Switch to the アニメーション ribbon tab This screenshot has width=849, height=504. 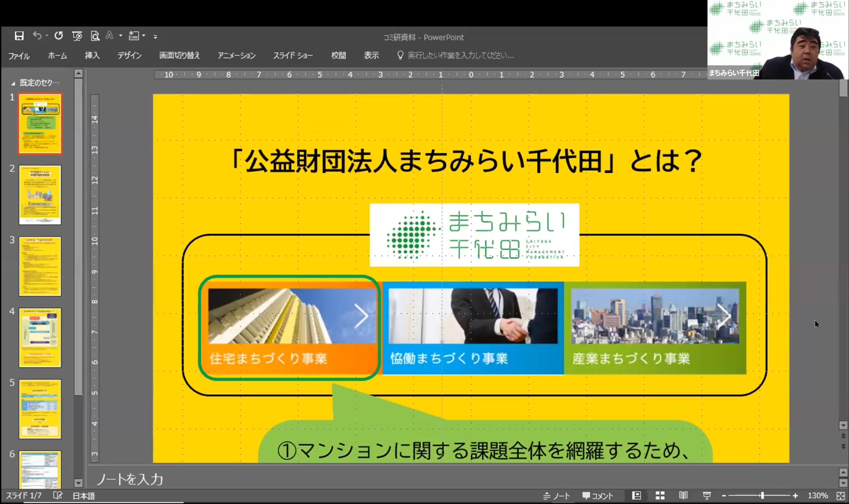tap(237, 55)
